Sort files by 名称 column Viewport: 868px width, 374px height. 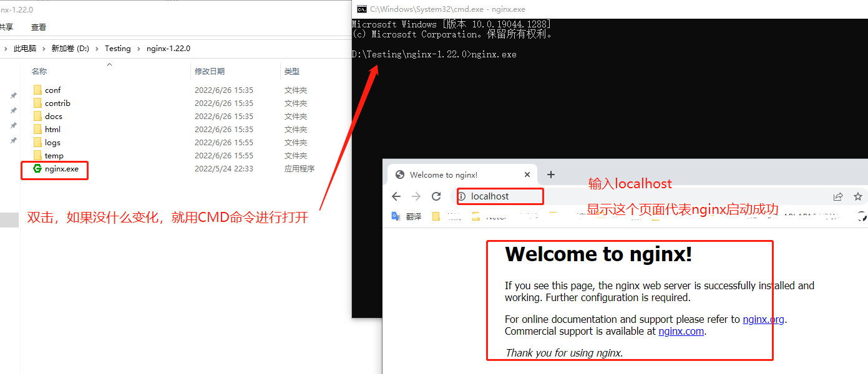(39, 72)
